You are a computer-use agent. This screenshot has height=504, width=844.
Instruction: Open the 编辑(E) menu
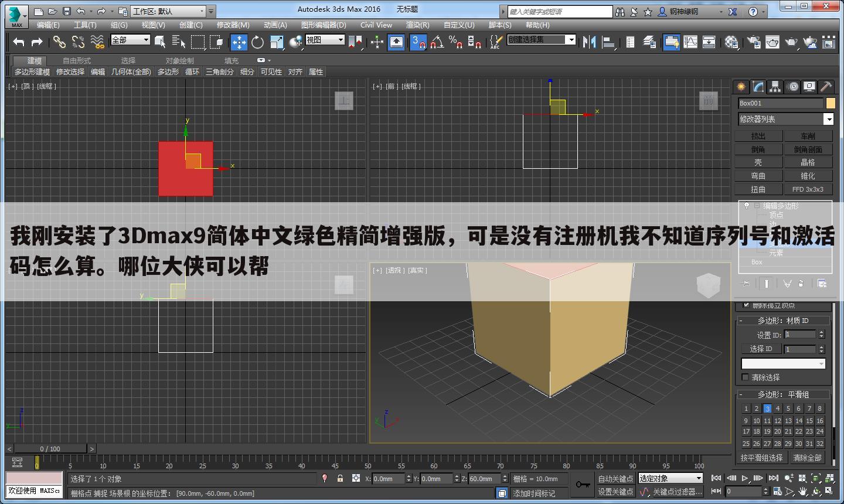[x=48, y=25]
